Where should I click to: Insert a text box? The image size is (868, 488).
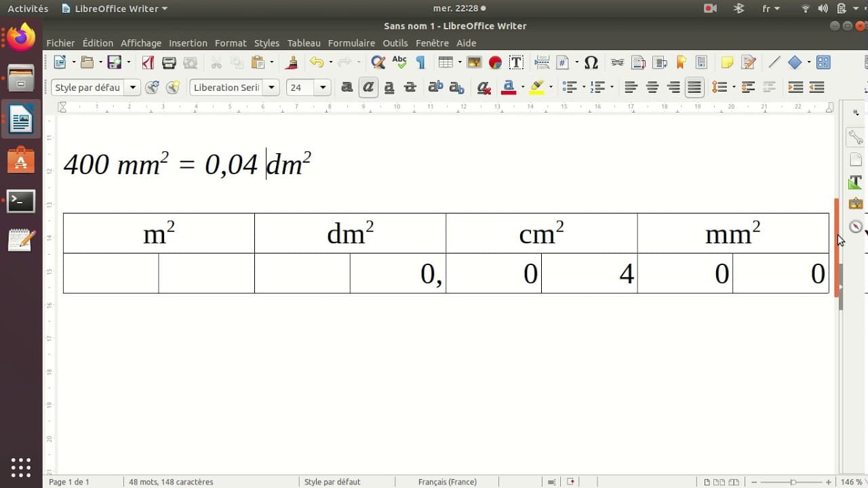click(516, 62)
